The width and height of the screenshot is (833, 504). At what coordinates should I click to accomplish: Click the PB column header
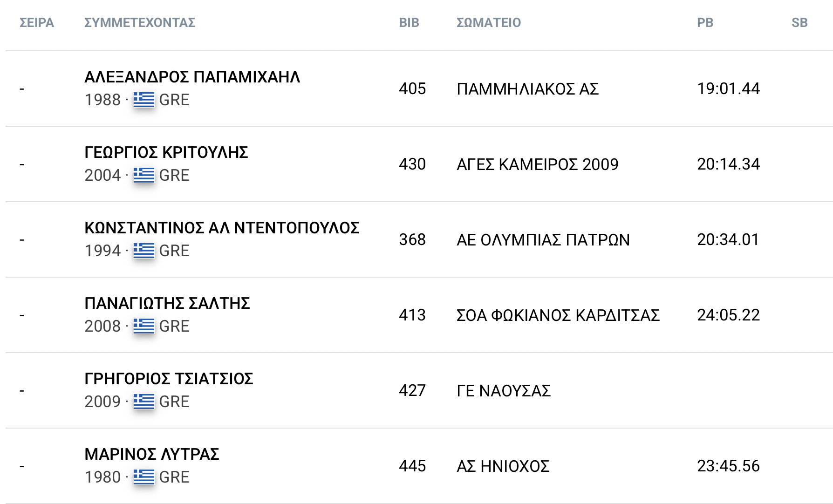[705, 22]
